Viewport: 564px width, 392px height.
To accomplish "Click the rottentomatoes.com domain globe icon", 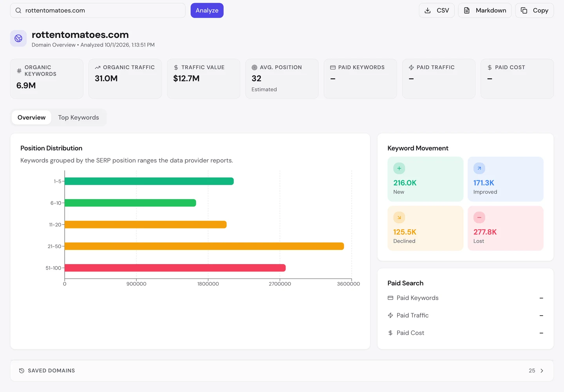I will click(x=18, y=38).
